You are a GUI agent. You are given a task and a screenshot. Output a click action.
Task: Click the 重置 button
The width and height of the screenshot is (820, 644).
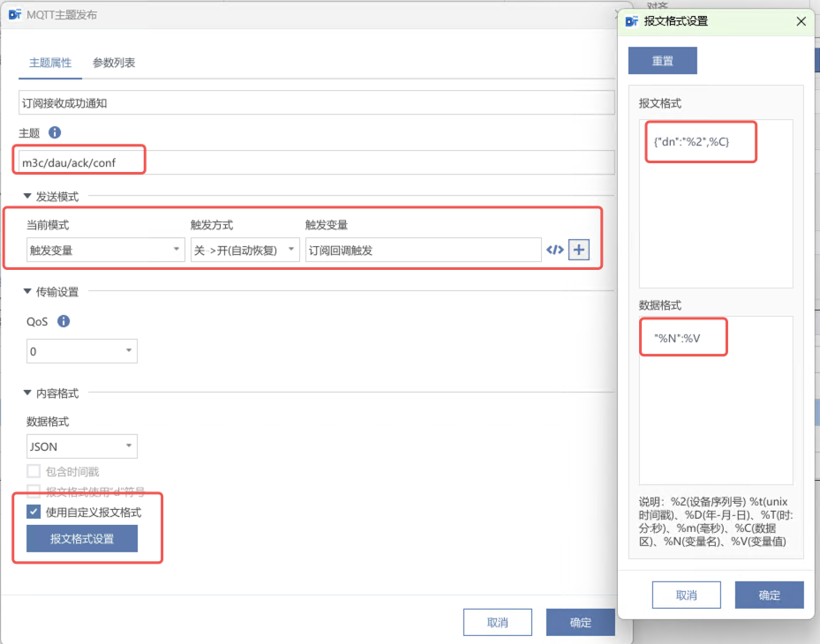662,61
